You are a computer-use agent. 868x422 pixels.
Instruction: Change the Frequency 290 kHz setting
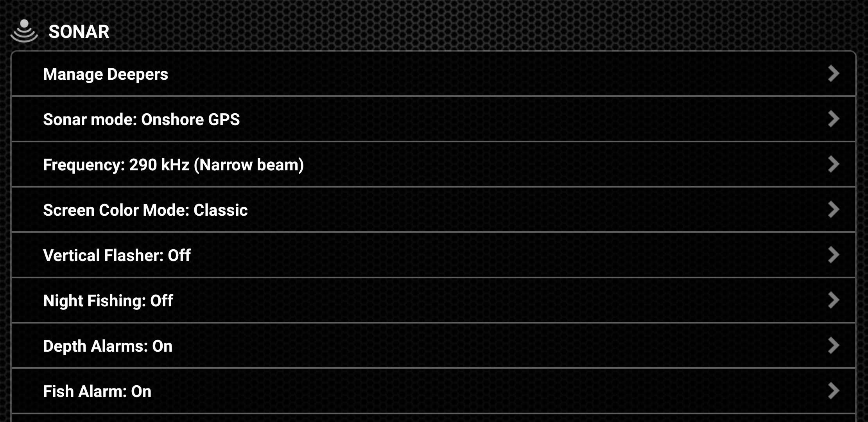(x=173, y=165)
